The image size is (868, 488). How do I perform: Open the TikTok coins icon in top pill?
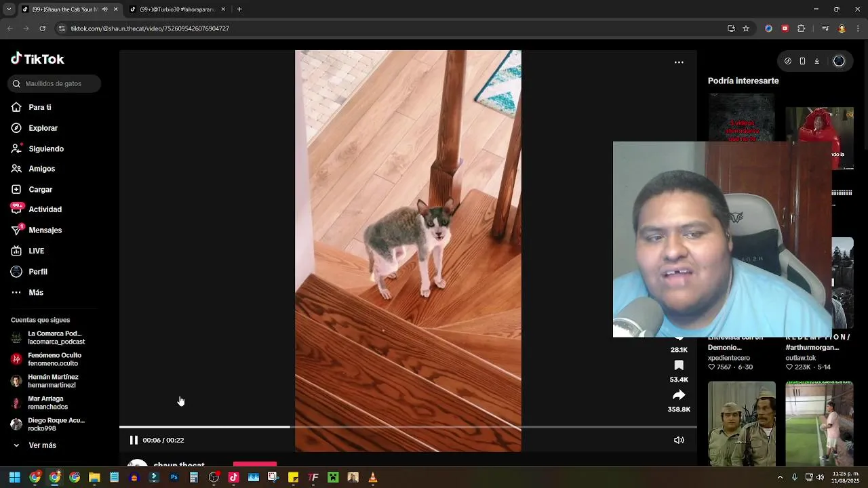click(x=787, y=61)
